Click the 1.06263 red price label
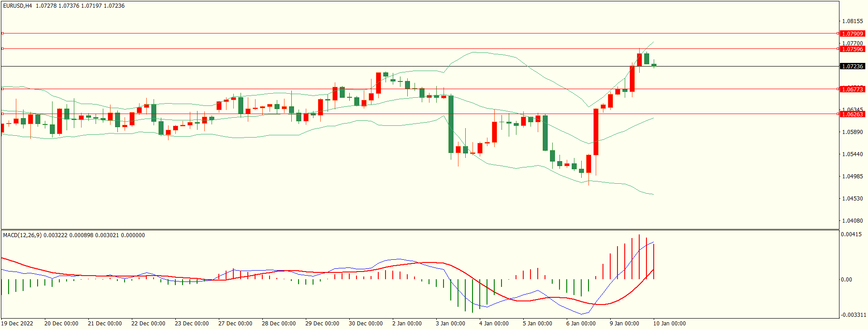This screenshot has height=329, width=868. pos(852,114)
